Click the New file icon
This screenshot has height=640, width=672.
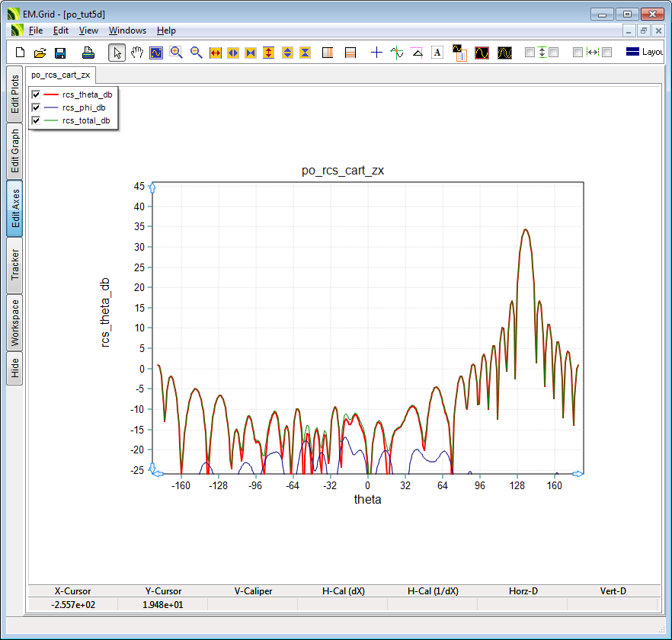(x=21, y=53)
